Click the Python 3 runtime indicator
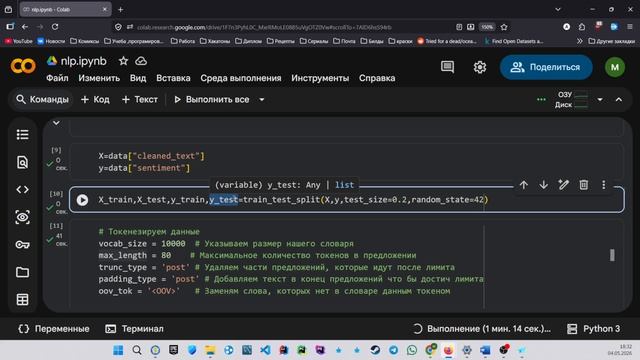Screen dimensions: 640x360 (594, 329)
